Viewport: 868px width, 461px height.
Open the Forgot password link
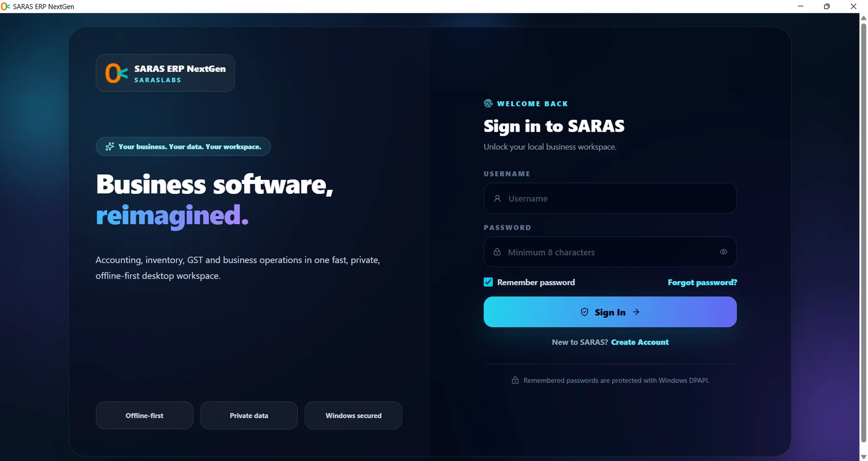click(x=702, y=282)
